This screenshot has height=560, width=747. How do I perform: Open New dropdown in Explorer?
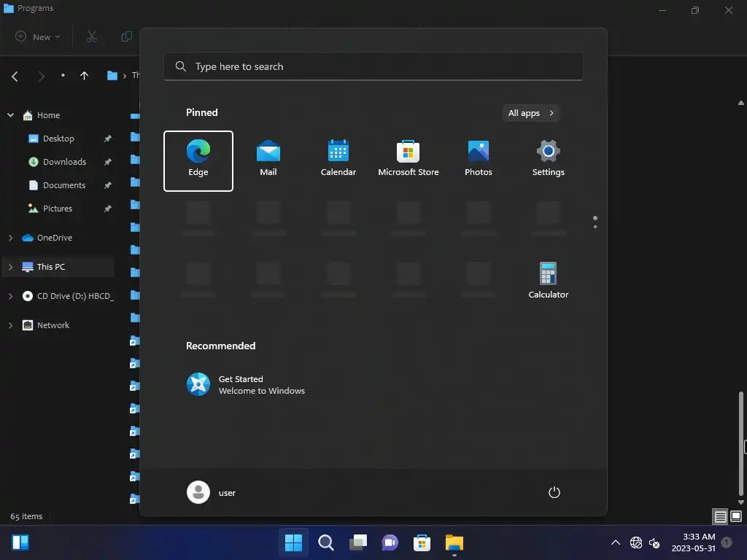(x=38, y=36)
